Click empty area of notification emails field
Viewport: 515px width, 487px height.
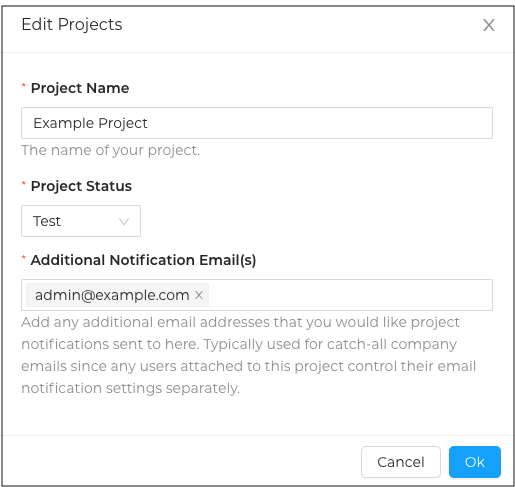coord(350,295)
